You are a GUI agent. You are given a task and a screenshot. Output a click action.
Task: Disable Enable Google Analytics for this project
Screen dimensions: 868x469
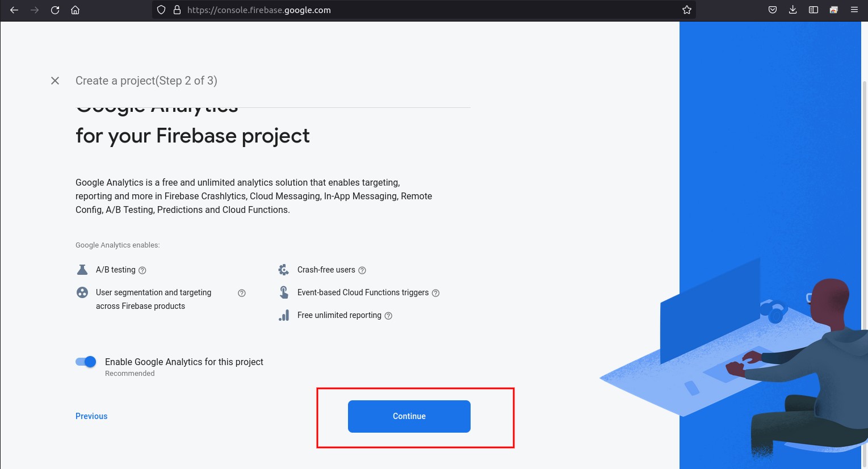[x=85, y=362]
